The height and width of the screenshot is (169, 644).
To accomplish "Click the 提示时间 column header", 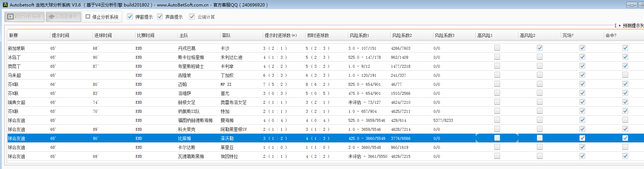I will [x=60, y=35].
